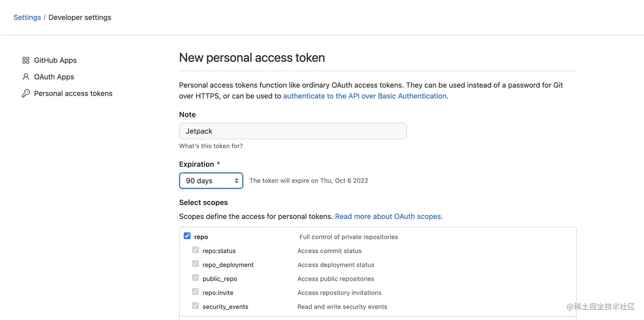This screenshot has height=320, width=644.
Task: Toggle the security_events checkbox
Action: click(195, 306)
